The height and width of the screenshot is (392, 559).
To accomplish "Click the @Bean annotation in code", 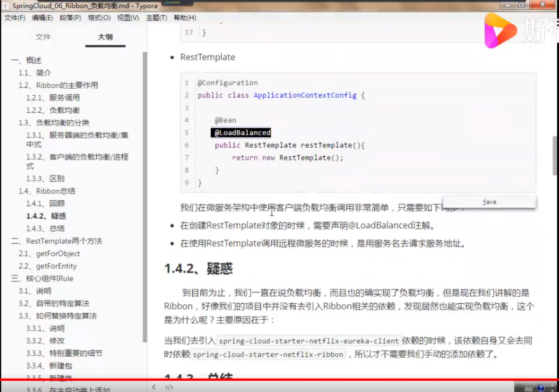I will click(225, 120).
